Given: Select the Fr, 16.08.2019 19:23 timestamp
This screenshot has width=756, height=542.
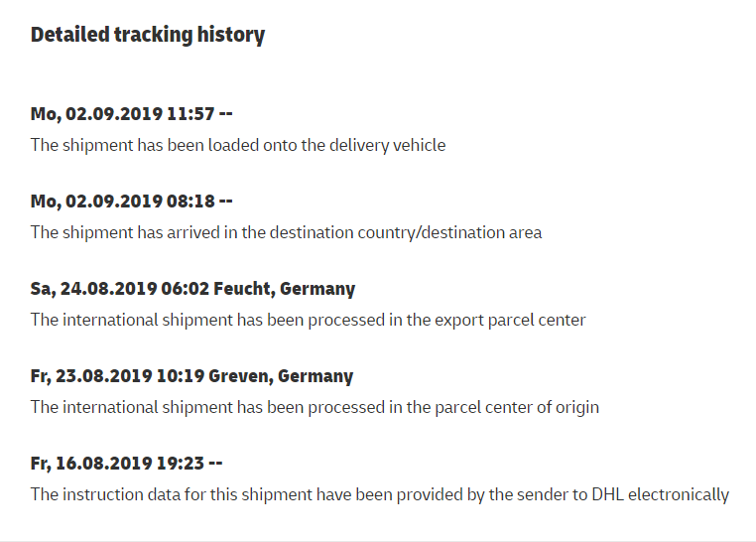Looking at the screenshot, I should (x=117, y=464).
